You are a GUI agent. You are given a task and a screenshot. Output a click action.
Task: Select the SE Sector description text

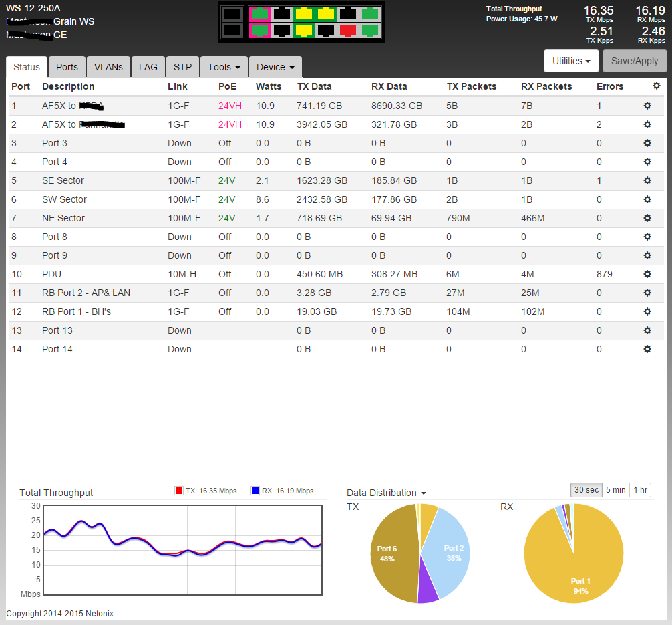pyautogui.click(x=63, y=180)
